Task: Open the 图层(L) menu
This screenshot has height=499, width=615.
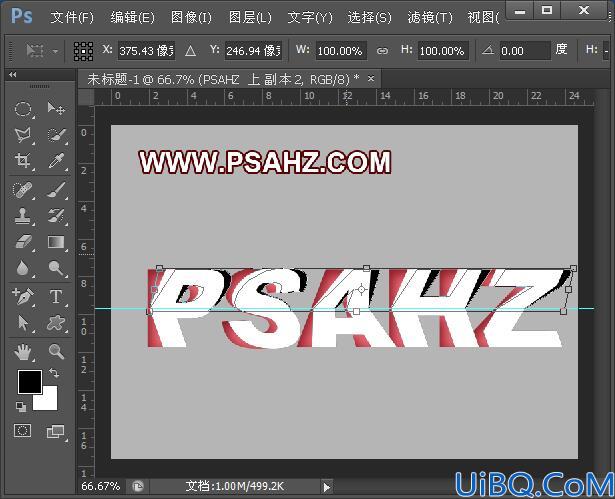Action: 250,17
